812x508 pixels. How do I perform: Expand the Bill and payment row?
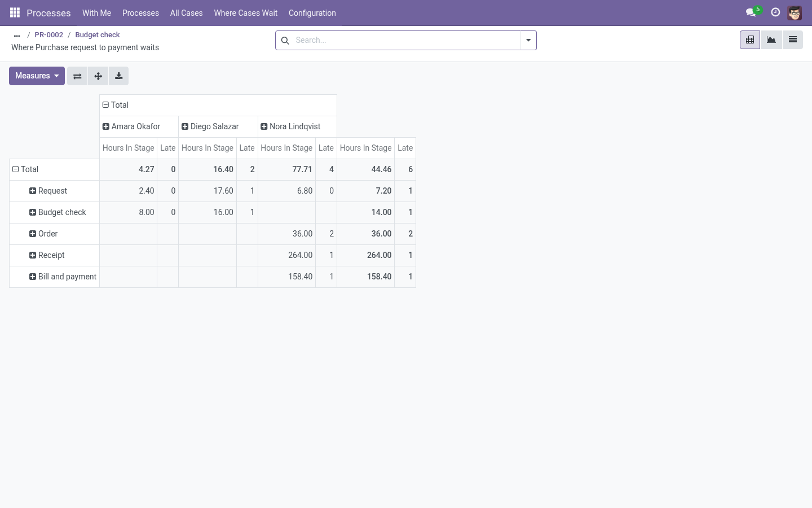coord(54,277)
